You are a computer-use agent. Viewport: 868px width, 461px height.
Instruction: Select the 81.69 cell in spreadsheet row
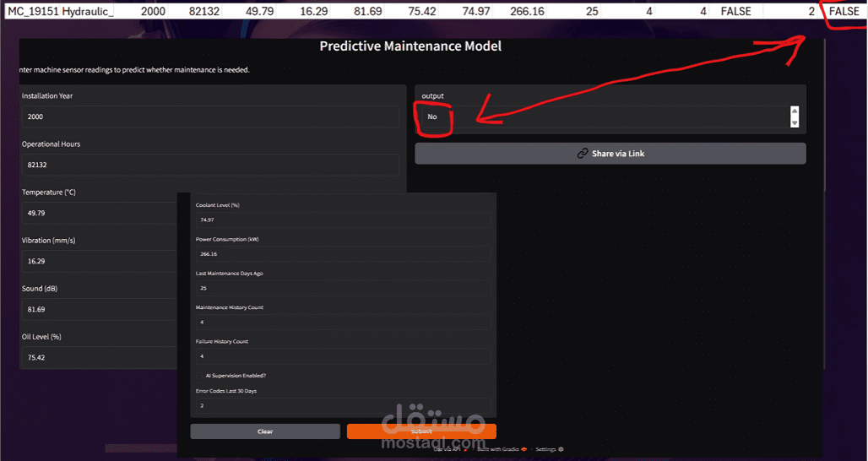(x=358, y=11)
